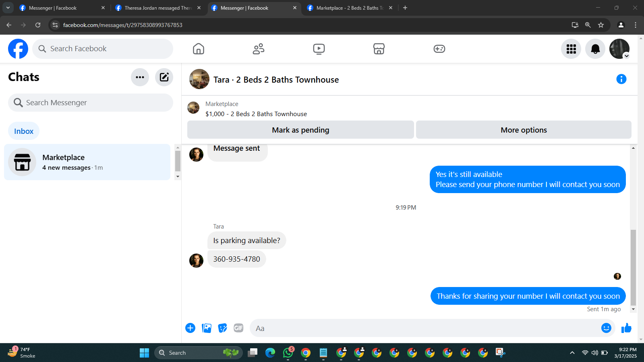This screenshot has height=362, width=644.
Task: Open Chats options three-dot menu
Action: 140,77
